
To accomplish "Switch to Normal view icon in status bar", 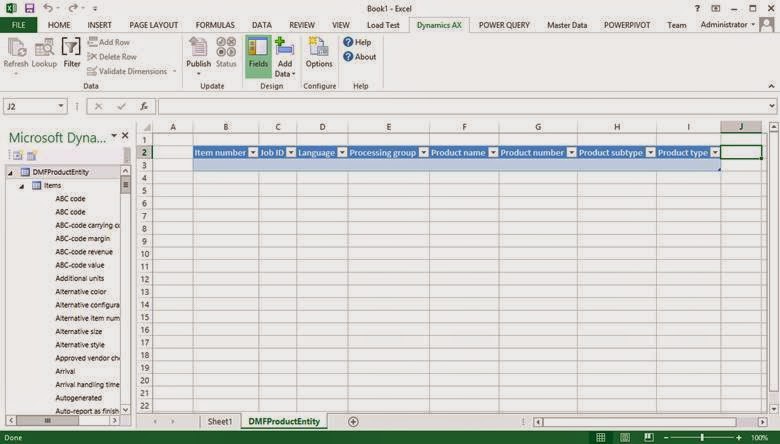I will [601, 438].
